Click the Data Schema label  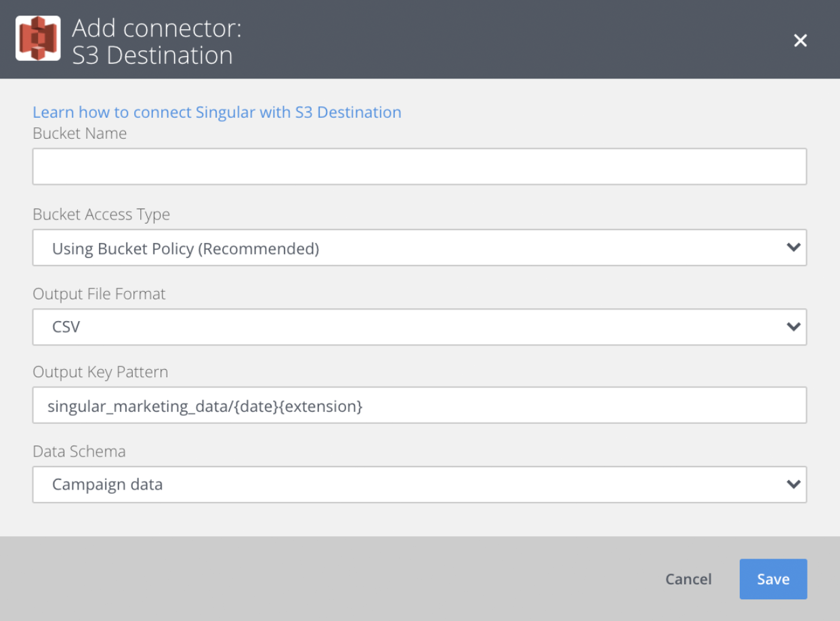79,452
